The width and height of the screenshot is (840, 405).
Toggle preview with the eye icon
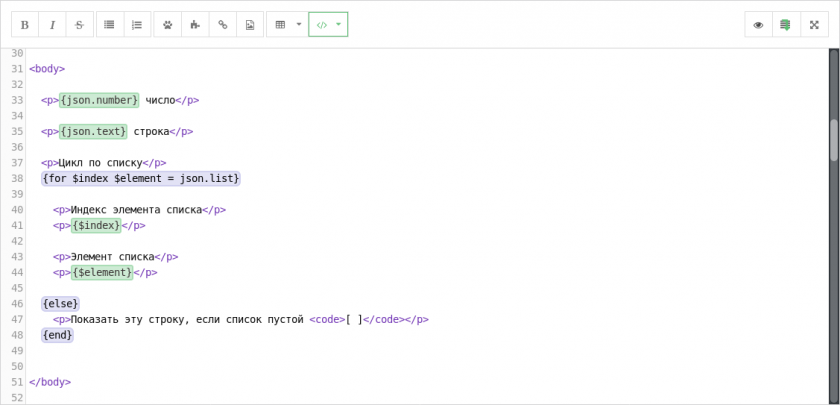[759, 25]
